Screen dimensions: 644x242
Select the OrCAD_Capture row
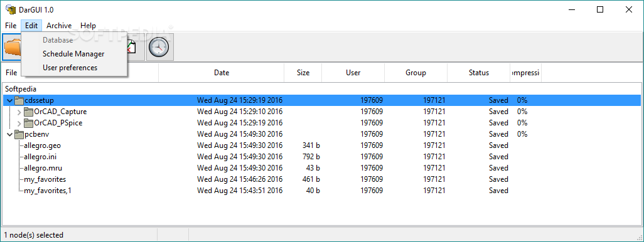(322, 112)
